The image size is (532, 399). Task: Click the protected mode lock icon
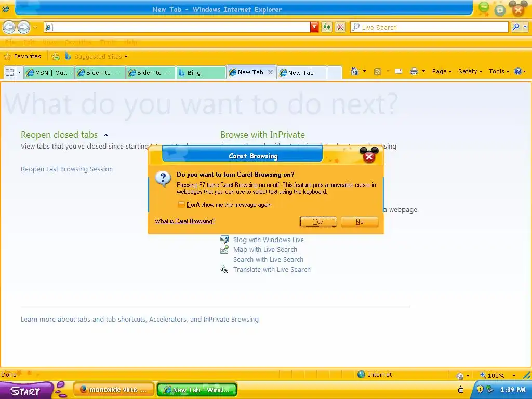point(460,376)
